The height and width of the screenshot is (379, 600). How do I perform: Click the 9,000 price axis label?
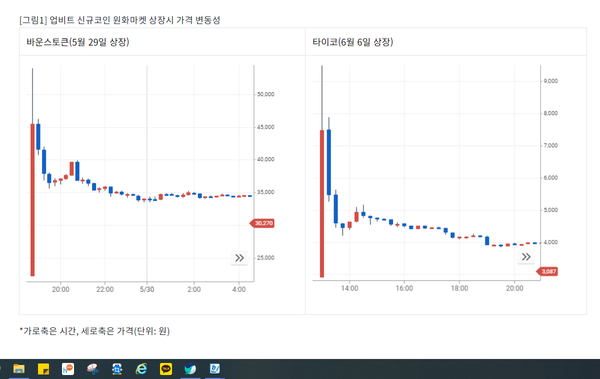pos(551,81)
